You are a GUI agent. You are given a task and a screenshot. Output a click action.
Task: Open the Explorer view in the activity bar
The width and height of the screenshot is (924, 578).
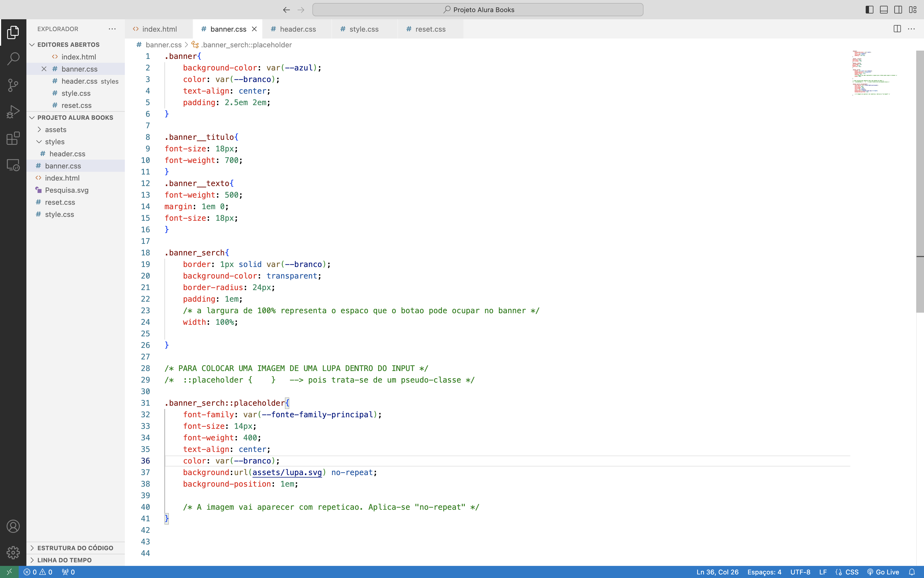pos(13,32)
